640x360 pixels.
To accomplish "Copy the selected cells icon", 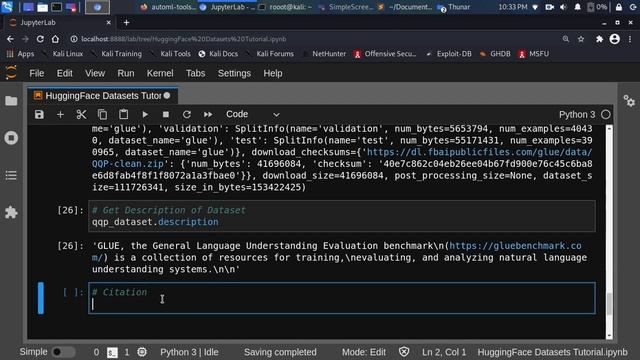I will tap(102, 114).
